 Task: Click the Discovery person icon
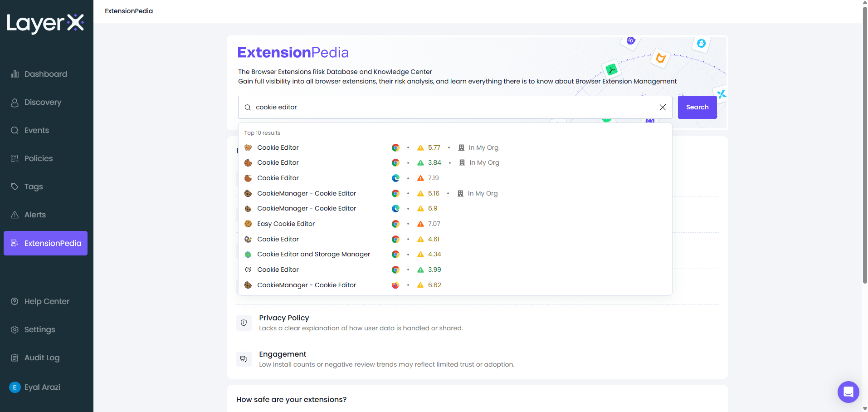pyautogui.click(x=15, y=102)
